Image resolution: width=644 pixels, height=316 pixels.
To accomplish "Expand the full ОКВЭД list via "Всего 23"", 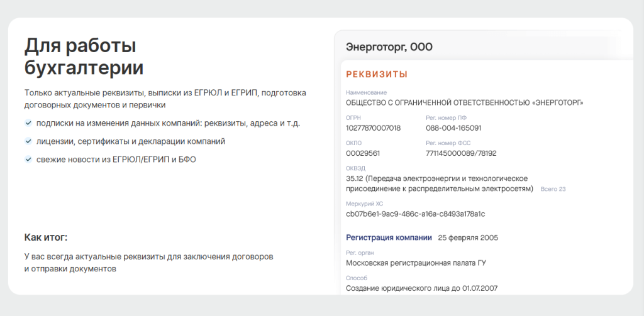I will pos(553,189).
